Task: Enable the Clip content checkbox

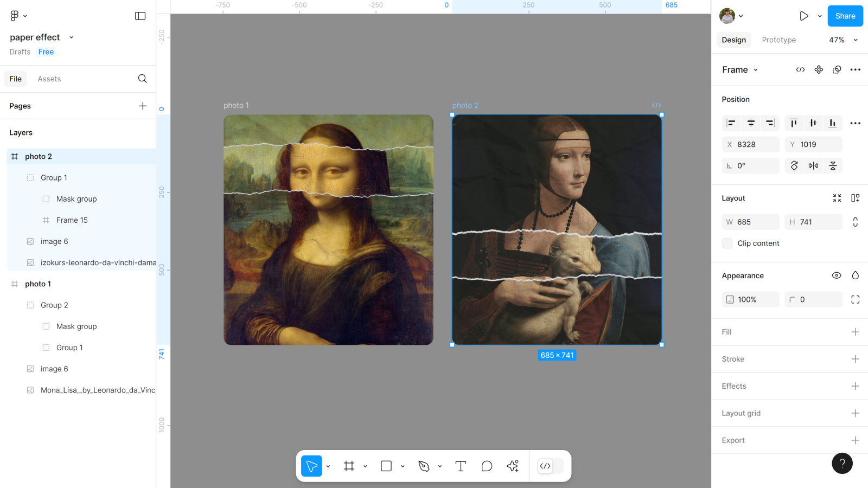Action: (727, 243)
